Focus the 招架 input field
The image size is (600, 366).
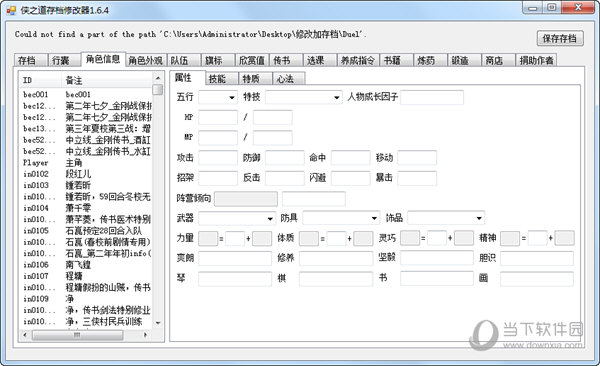pos(218,178)
